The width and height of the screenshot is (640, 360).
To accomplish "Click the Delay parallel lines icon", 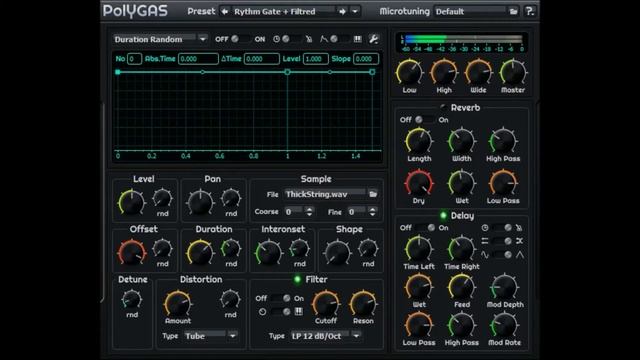I will pyautogui.click(x=485, y=241).
